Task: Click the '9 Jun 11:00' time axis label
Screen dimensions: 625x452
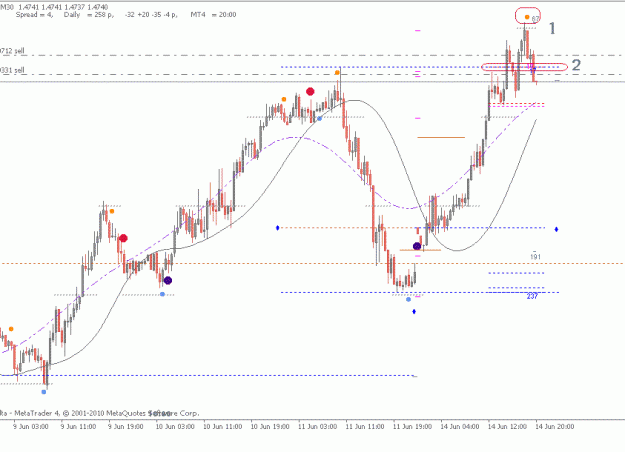Action: [78, 426]
